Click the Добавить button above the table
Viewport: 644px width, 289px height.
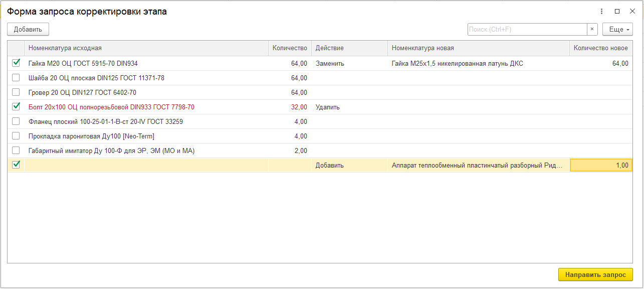pos(28,29)
